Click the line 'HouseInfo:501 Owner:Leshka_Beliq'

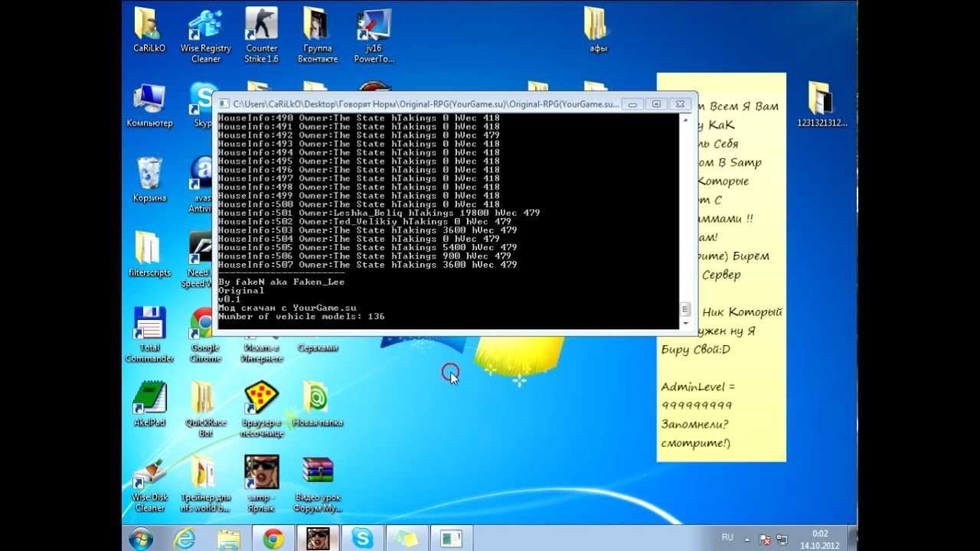[x=379, y=213]
